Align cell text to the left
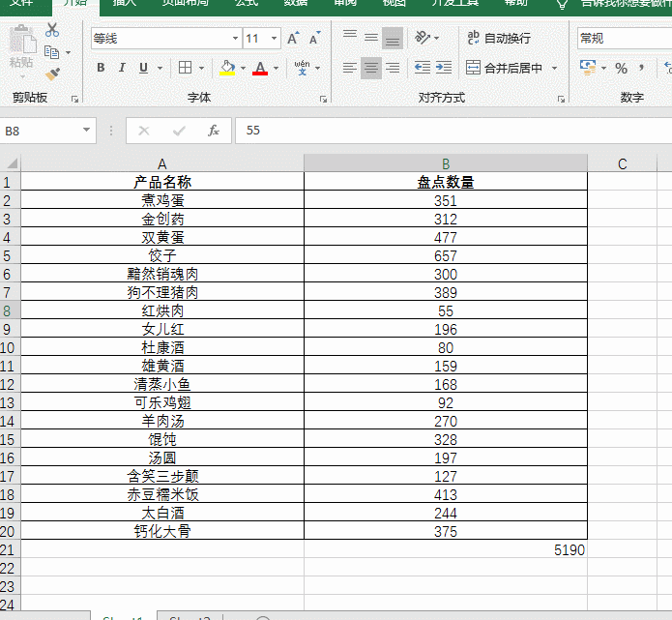Screen dimensions: 672x620 pos(350,68)
